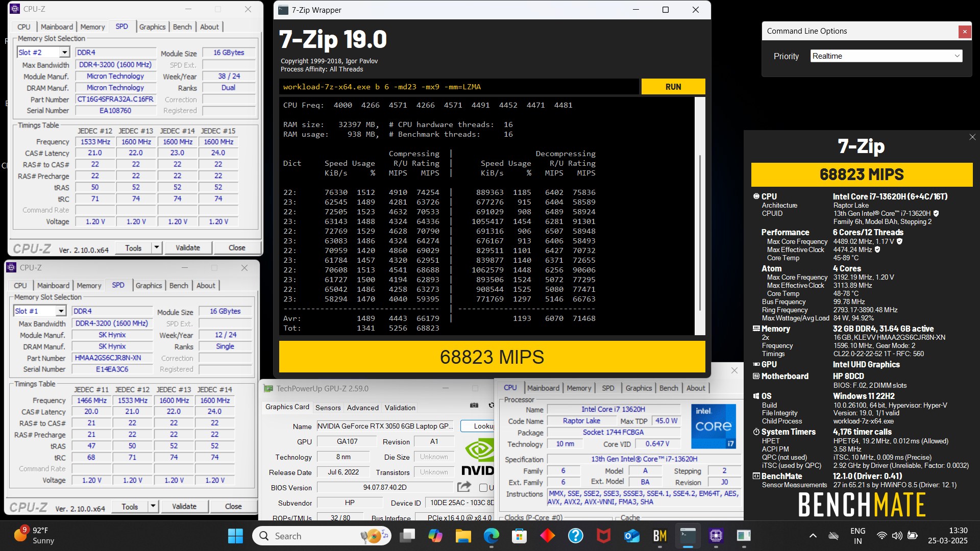The height and width of the screenshot is (551, 980).
Task: Open BenchMate from the taskbar
Action: click(x=659, y=536)
